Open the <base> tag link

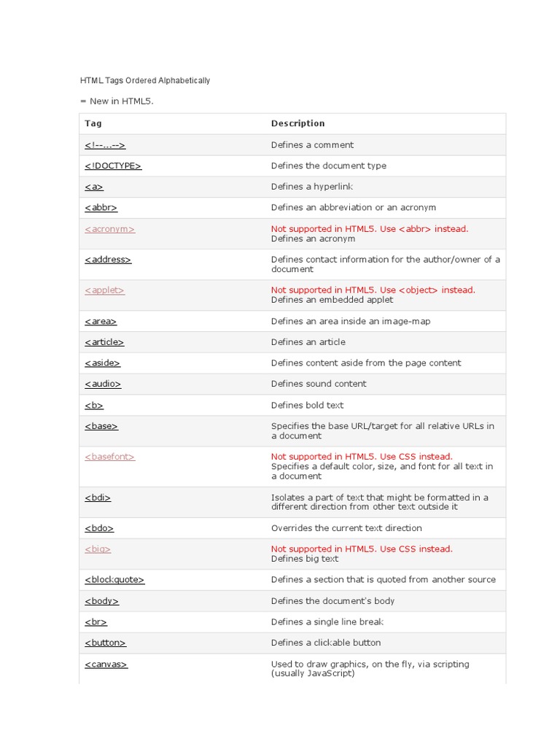tap(101, 426)
